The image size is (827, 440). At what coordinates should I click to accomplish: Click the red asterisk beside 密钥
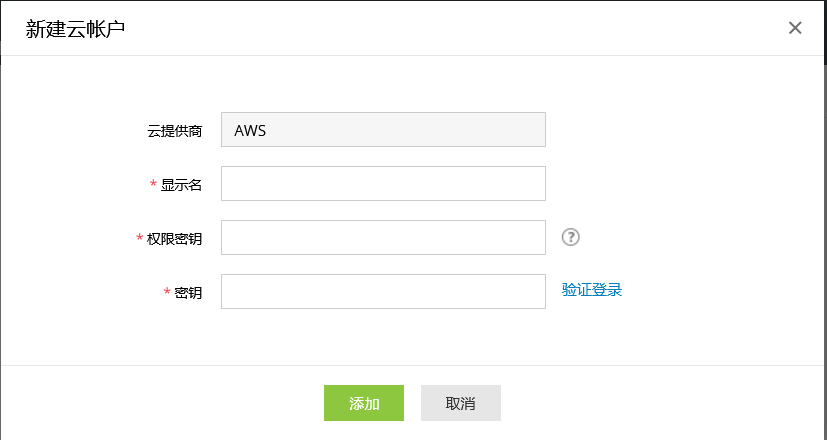(x=167, y=293)
